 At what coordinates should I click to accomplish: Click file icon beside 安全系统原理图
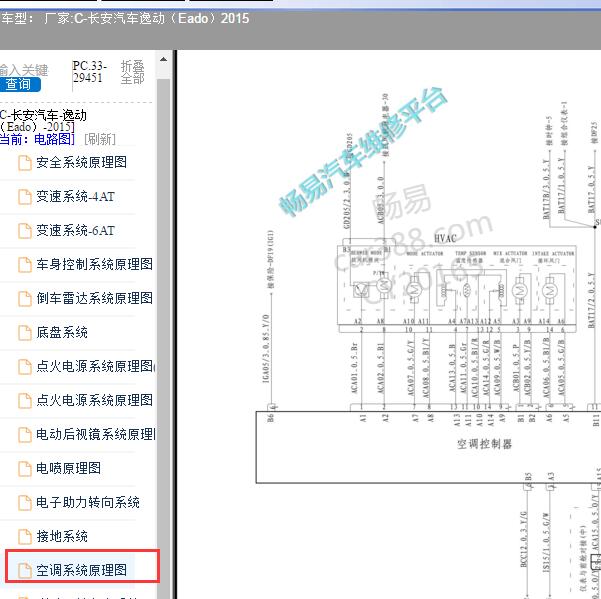click(25, 163)
